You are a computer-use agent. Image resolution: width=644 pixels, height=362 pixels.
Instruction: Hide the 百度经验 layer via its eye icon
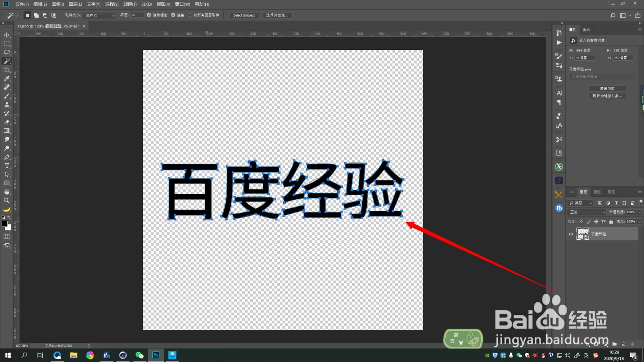pos(571,234)
